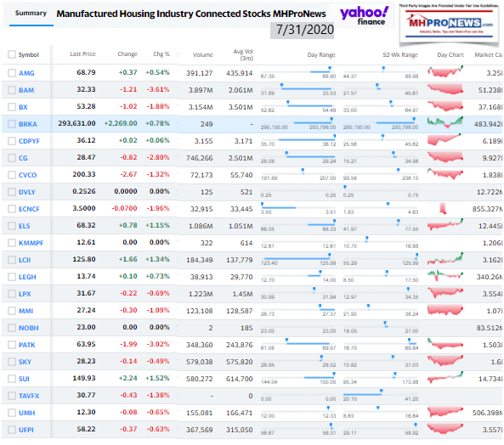The height and width of the screenshot is (445, 504).
Task: Open the LEGH ticker link
Action: [x=27, y=277]
